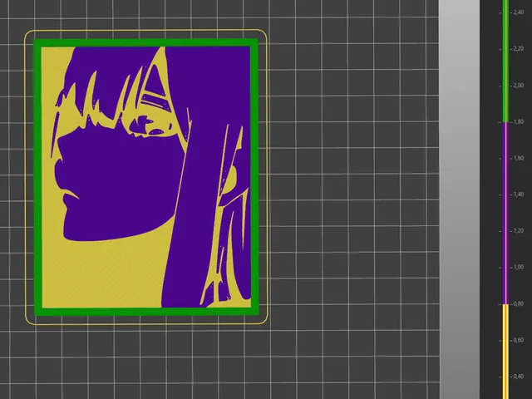Click the 2,20 height tick label

[519, 49]
